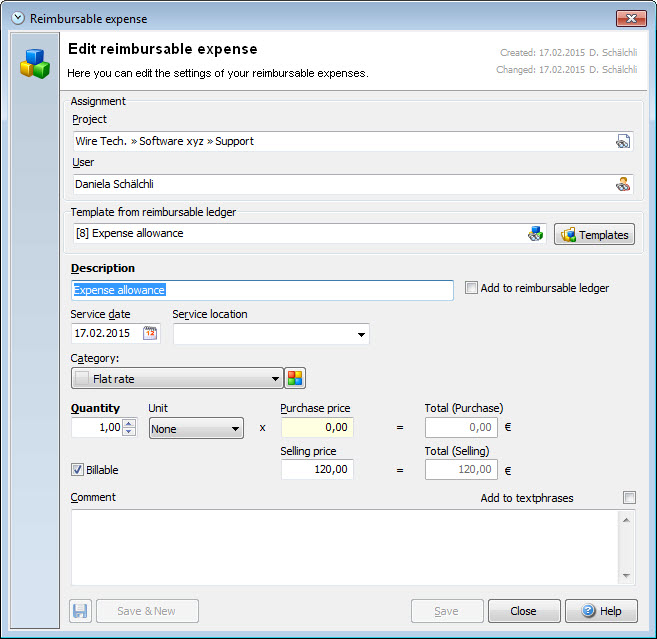Increase quantity with spinner up arrow
Viewport: 657px width, 639px height.
click(129, 423)
